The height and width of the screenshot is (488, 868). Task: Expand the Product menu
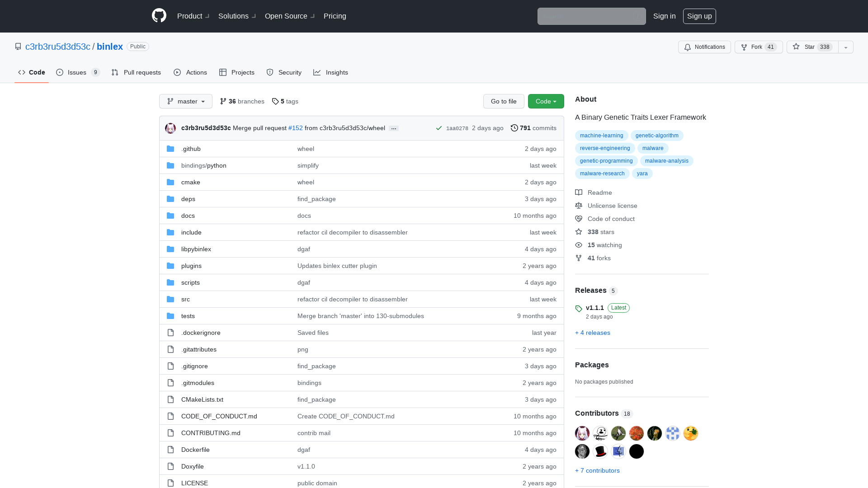[x=193, y=16]
